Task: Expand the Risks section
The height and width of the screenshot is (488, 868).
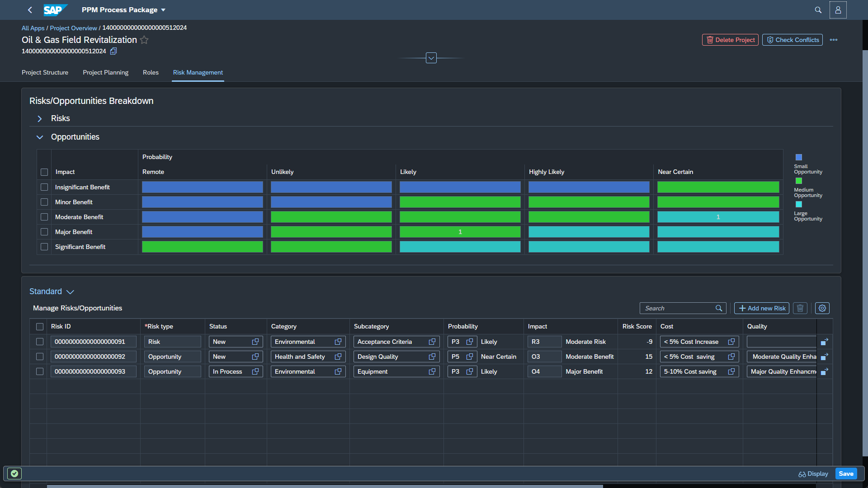Action: coord(40,118)
